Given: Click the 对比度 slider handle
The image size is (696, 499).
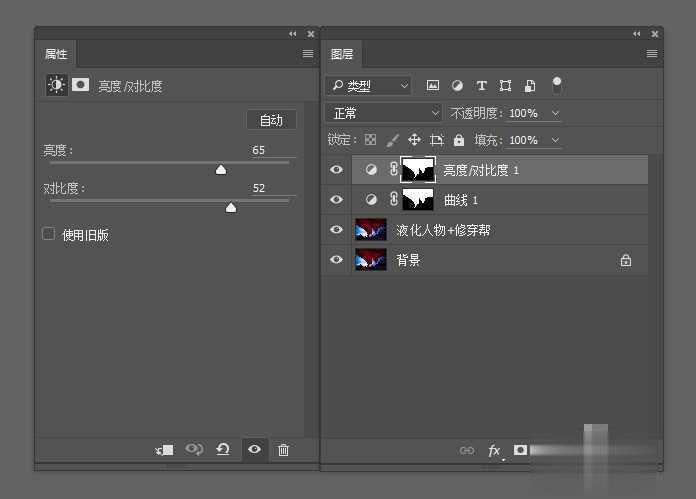Looking at the screenshot, I should point(231,207).
